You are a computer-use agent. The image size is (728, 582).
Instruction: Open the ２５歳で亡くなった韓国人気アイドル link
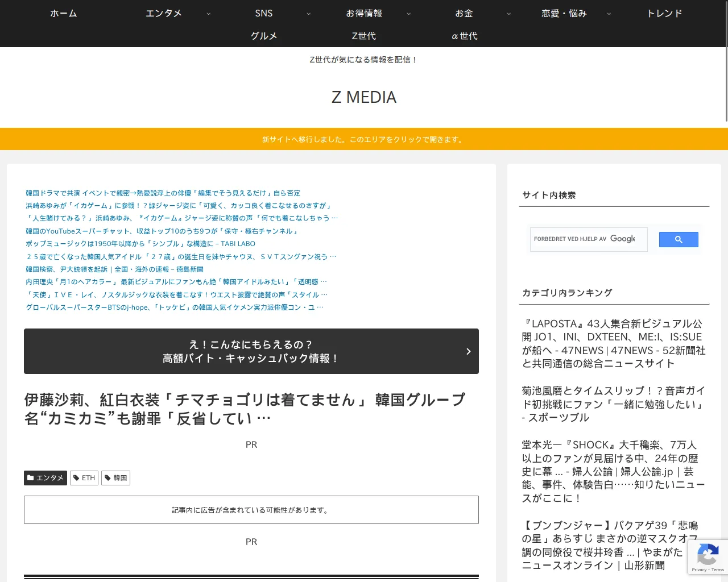(x=181, y=257)
